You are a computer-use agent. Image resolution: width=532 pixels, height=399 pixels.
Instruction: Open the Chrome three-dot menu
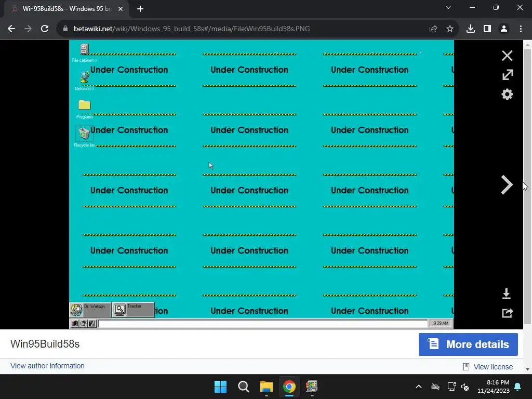pyautogui.click(x=521, y=29)
